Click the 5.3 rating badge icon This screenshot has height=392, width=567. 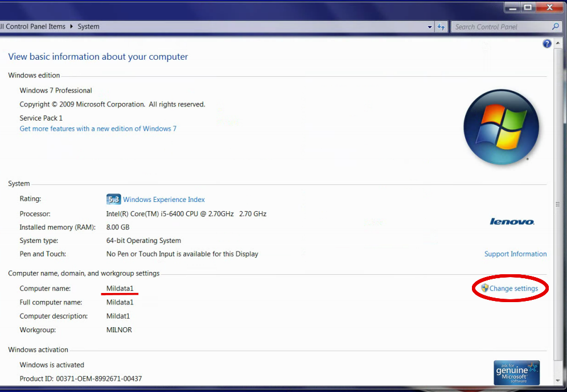pos(113,199)
